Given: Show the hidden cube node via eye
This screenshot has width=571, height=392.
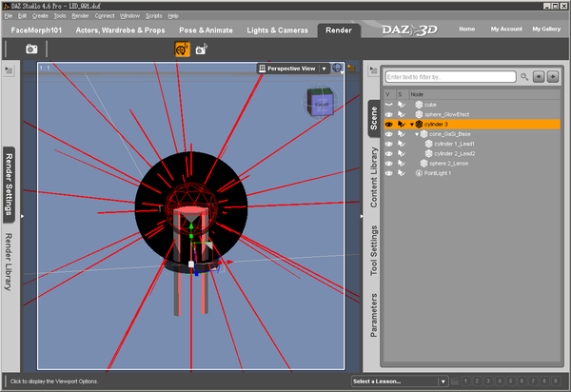Looking at the screenshot, I should point(389,105).
